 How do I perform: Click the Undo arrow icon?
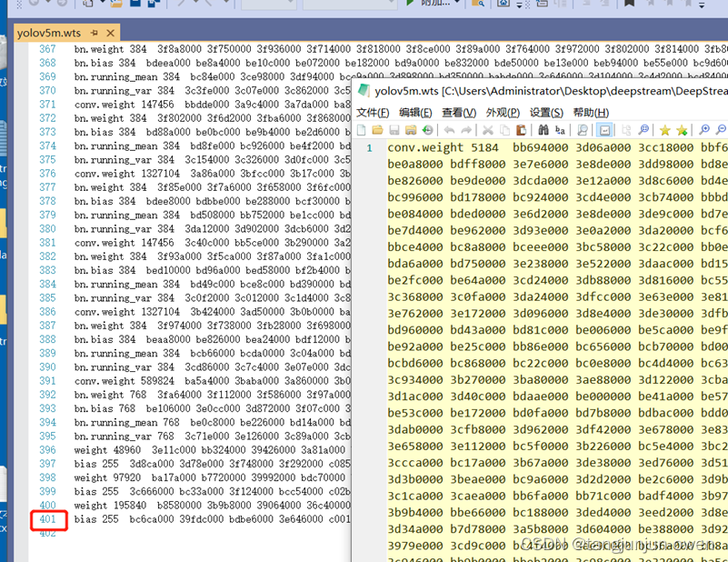click(x=449, y=130)
